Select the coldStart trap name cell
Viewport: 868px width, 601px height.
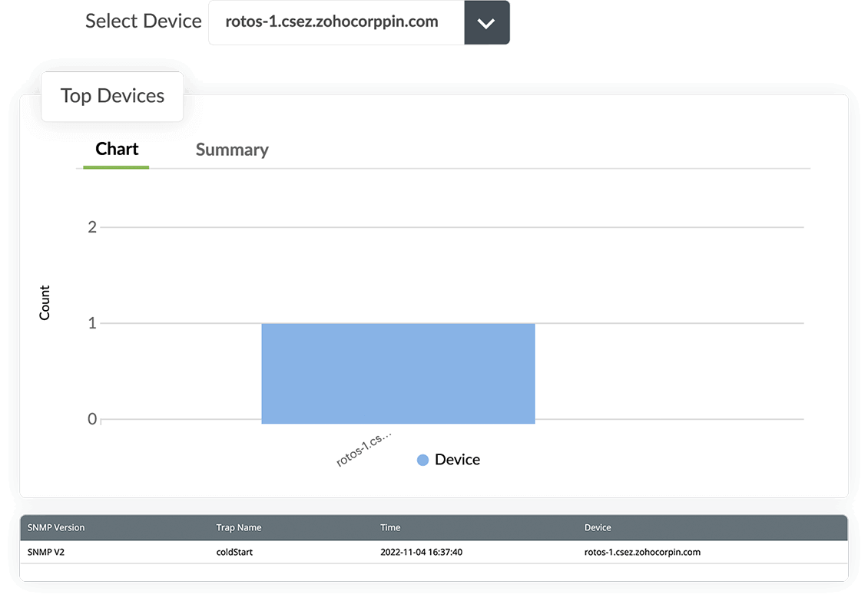[x=234, y=552]
